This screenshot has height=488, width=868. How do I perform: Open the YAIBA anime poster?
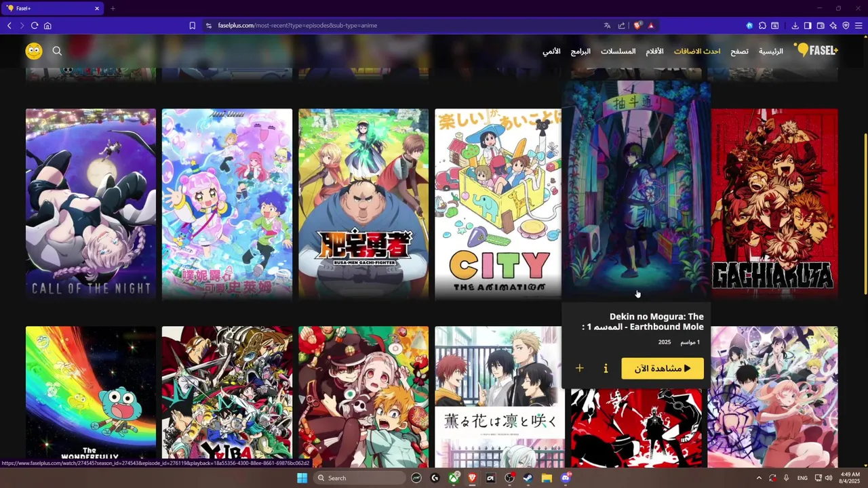[227, 396]
